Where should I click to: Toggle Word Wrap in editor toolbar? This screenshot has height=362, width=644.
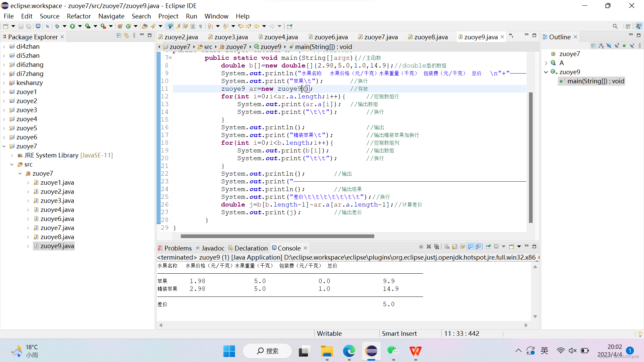click(185, 26)
